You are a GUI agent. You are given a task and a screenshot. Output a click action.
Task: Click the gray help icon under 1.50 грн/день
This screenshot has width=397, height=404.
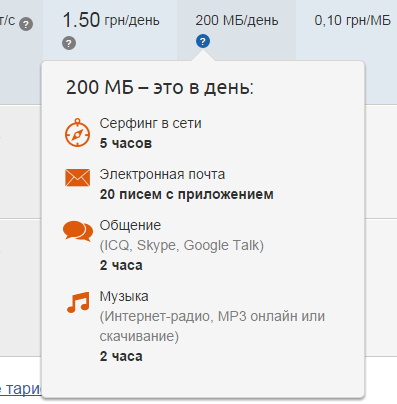(69, 43)
